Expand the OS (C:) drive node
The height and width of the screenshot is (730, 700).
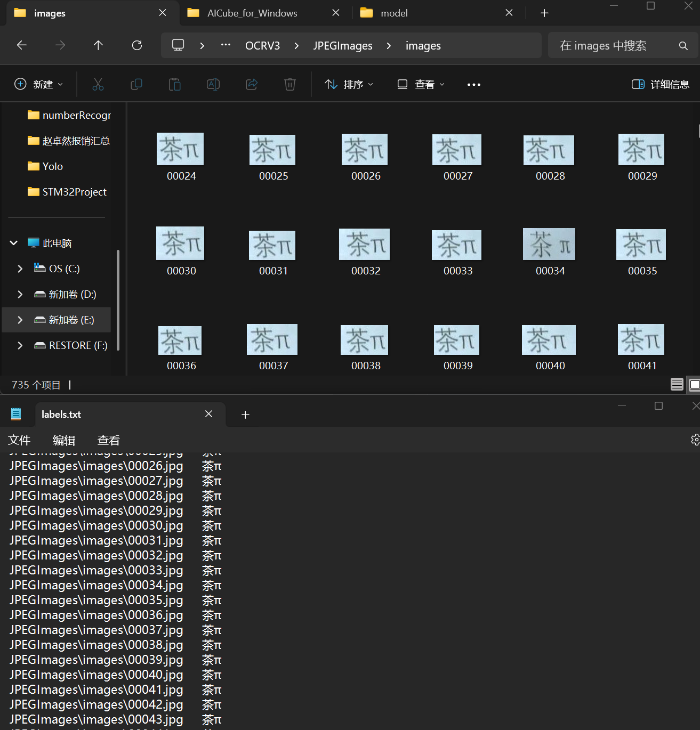point(20,269)
